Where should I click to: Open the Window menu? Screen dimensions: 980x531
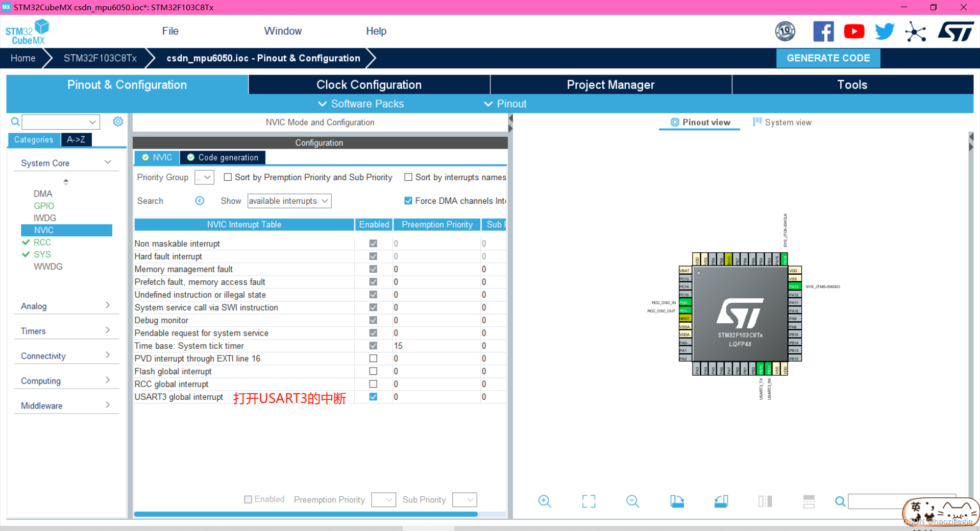point(283,31)
